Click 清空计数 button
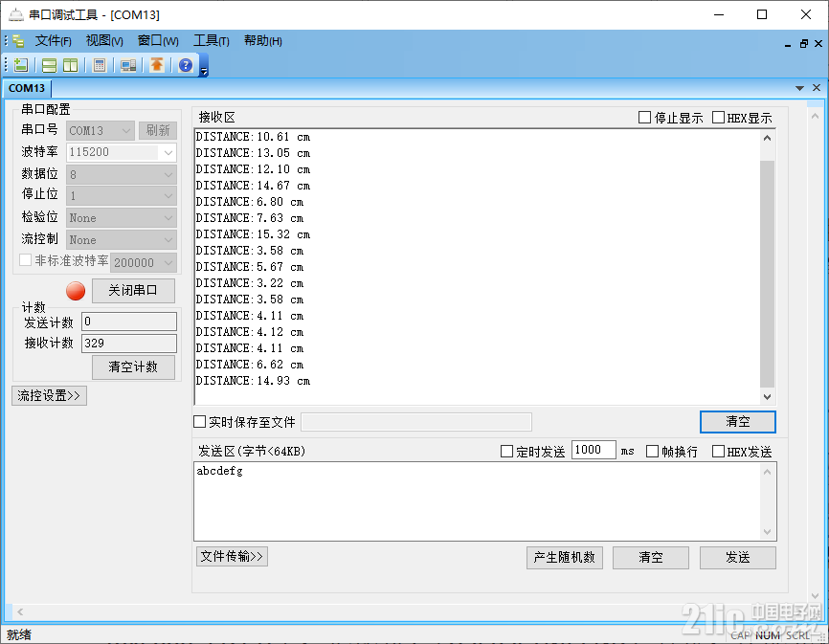This screenshot has height=644, width=829. tap(133, 367)
